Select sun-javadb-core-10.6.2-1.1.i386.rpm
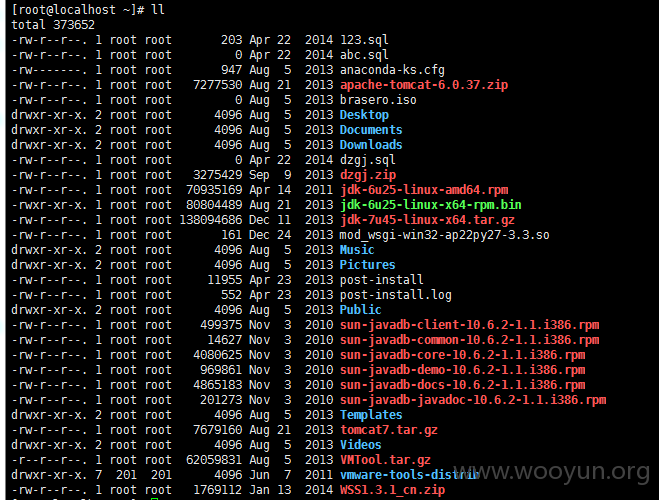Viewport: 659px width, 500px height. 462,355
